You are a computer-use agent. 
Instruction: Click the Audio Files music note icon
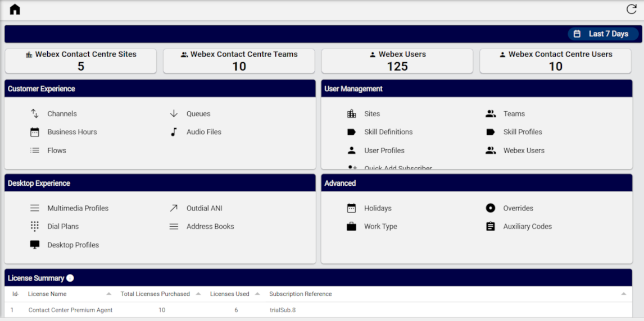pos(174,132)
